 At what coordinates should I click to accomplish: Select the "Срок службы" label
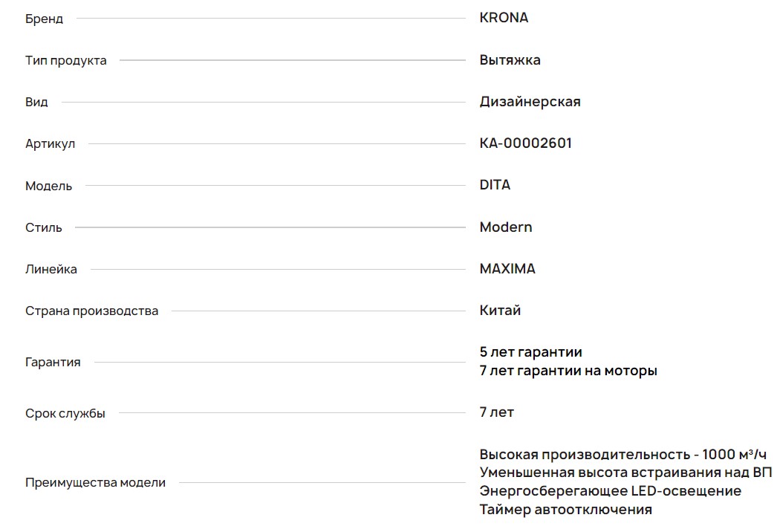tap(65, 413)
